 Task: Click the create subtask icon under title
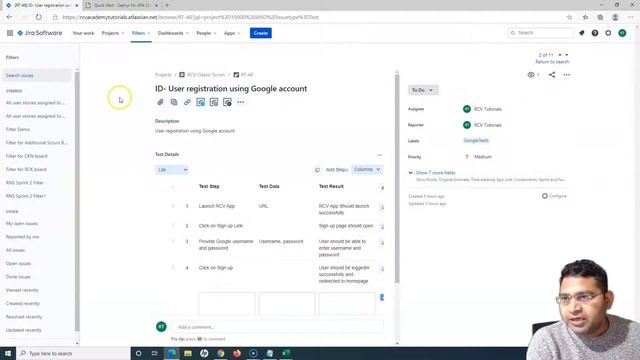click(x=174, y=102)
